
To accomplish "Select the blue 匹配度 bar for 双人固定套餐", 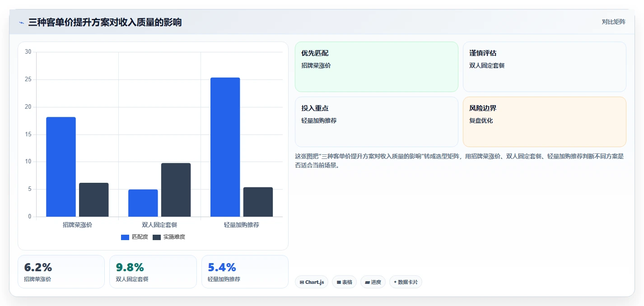I will coord(143,203).
